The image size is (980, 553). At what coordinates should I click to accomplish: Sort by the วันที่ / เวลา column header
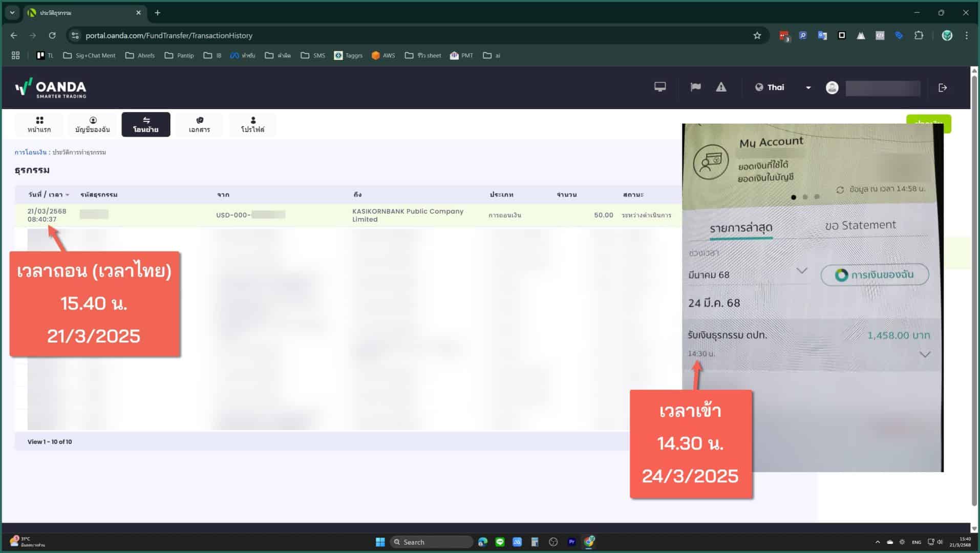[49, 195]
